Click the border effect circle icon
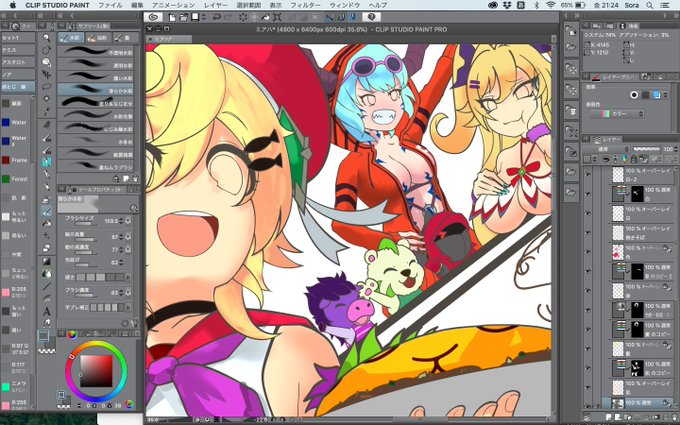Screen dimensions: 680x425 634,95
